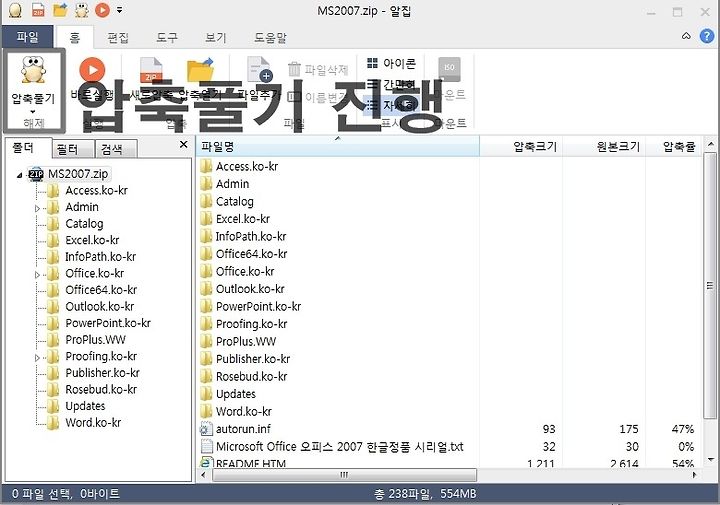The width and height of the screenshot is (720, 505).
Task: Select the 도움말 ribbon tab
Action: (x=270, y=37)
